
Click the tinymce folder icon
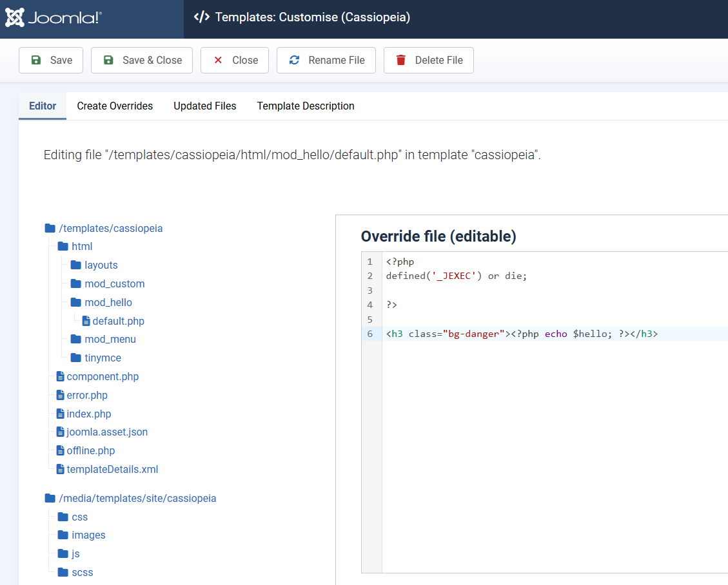[76, 358]
